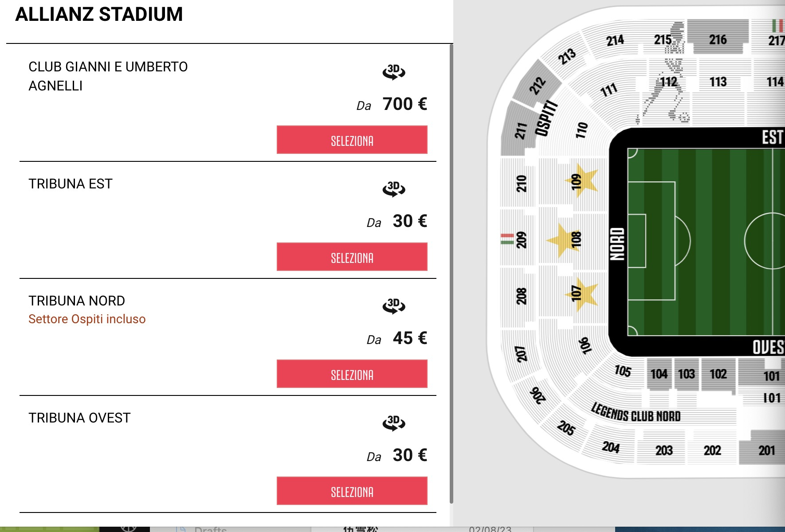Pick the Legends Club Nord area
785x532 pixels.
coord(636,413)
